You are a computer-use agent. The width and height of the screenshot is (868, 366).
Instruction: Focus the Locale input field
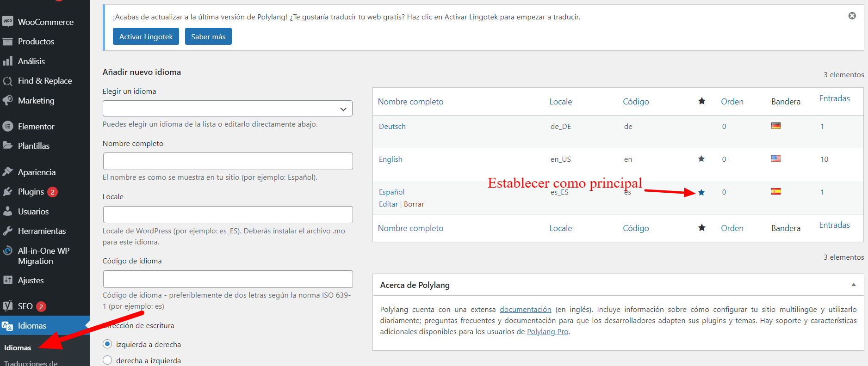point(228,215)
